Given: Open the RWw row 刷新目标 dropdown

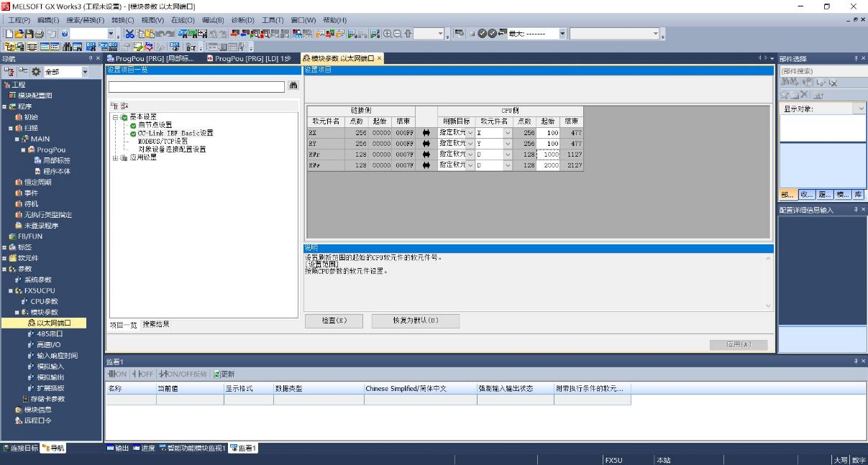Looking at the screenshot, I should (x=470, y=165).
